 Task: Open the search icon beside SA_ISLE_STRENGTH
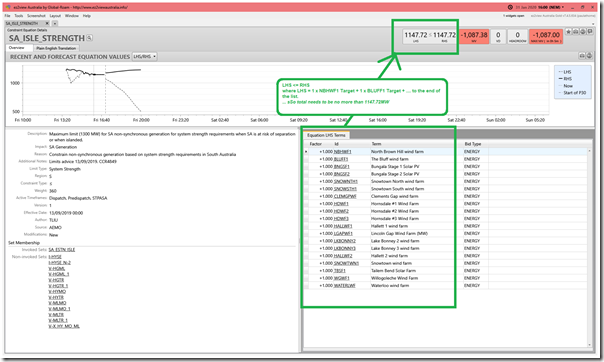coord(89,38)
